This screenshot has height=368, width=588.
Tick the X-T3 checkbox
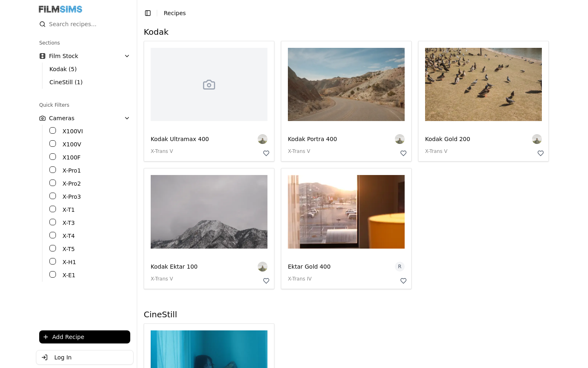coord(53,222)
